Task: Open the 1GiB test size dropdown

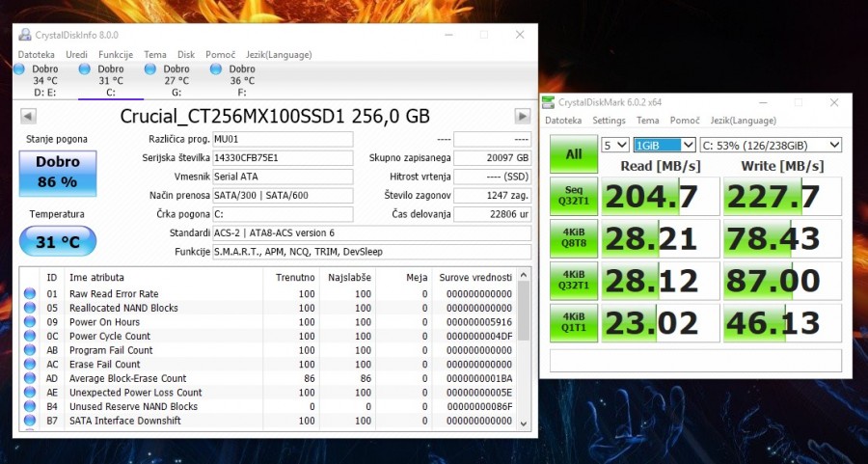Action: [664, 145]
